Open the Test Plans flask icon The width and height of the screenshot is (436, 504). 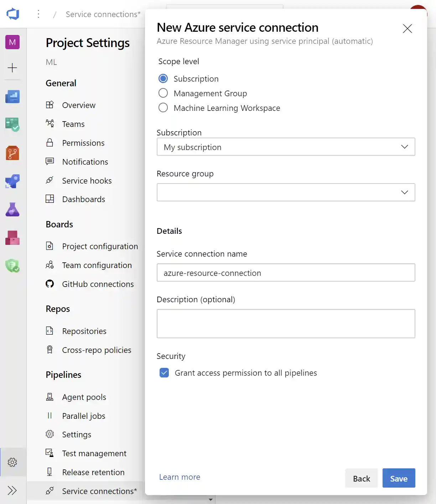pos(12,210)
